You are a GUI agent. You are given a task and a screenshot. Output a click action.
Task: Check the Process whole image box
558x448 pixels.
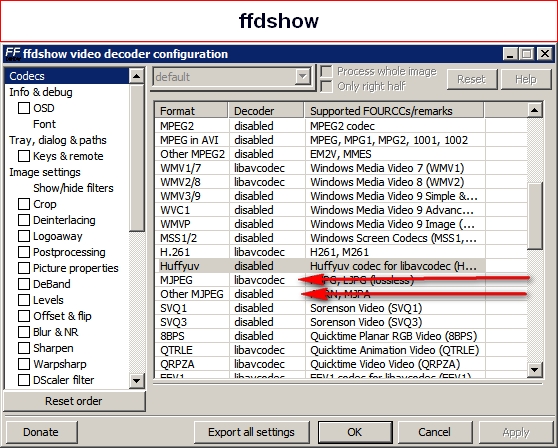pos(326,72)
